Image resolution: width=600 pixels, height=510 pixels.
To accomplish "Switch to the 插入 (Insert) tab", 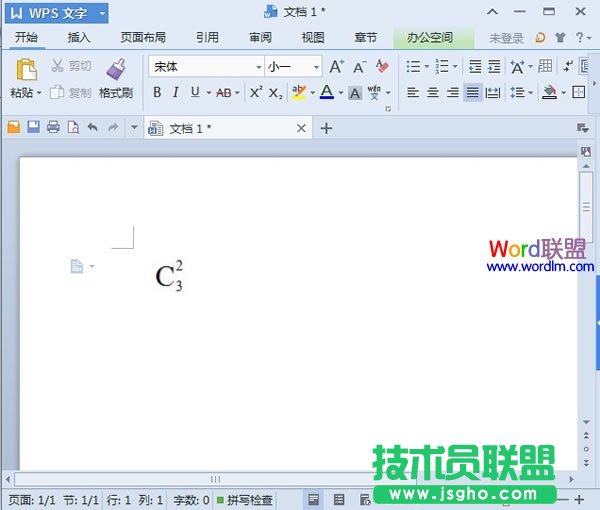I will 79,38.
